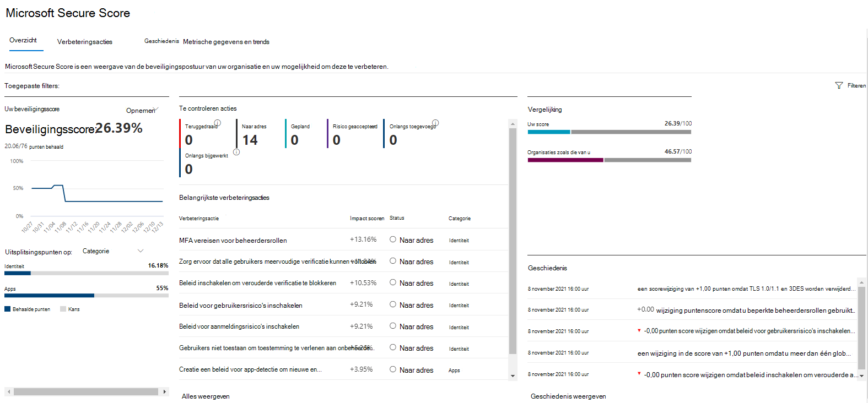Sort by Categorie column header
The image size is (868, 403).
coord(460,219)
